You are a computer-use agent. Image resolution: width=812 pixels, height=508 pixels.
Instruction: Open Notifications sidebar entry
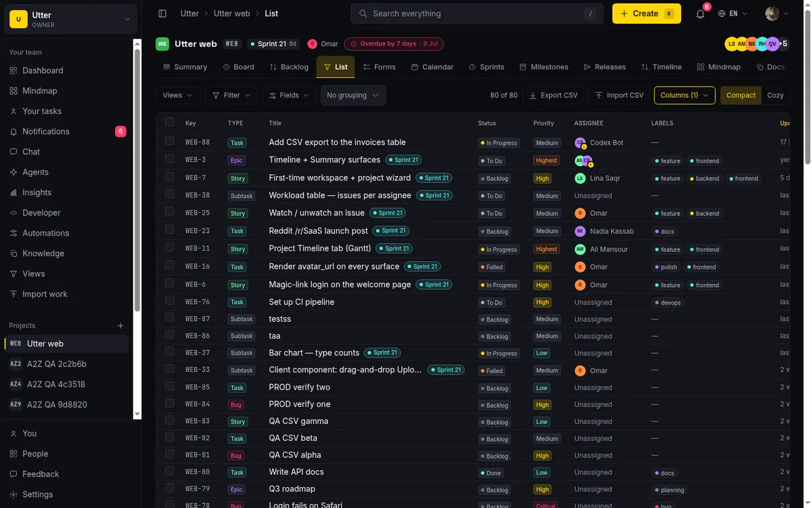[x=66, y=131]
